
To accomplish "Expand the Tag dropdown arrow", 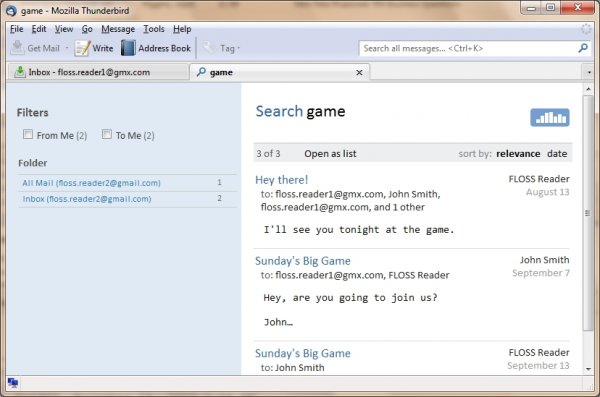I will point(239,48).
